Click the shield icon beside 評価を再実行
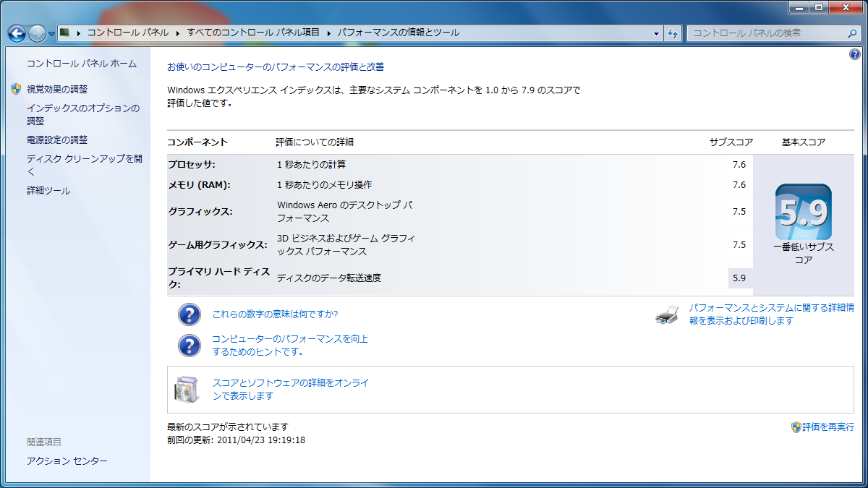 click(x=796, y=427)
